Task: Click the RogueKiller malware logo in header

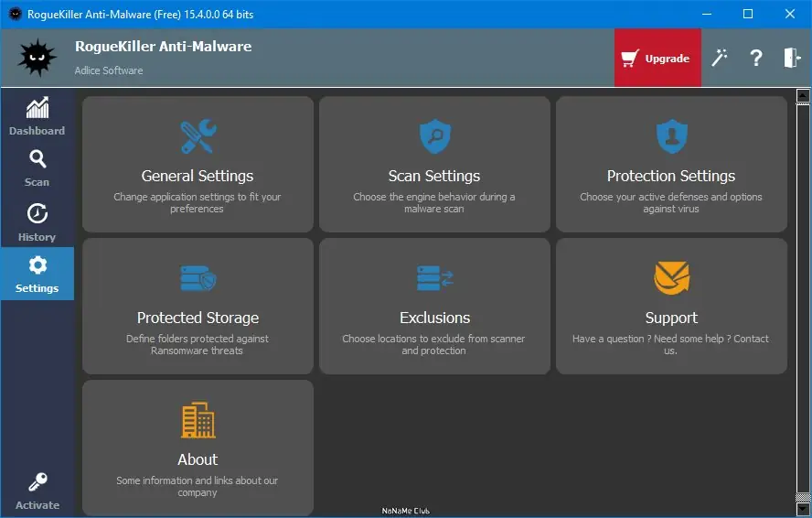Action: tap(36, 58)
